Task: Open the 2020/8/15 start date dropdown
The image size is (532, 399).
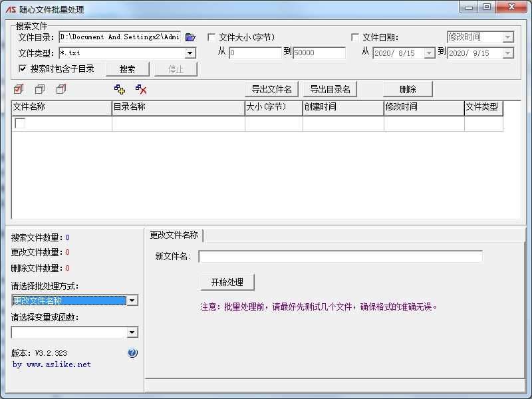Action: tap(428, 53)
